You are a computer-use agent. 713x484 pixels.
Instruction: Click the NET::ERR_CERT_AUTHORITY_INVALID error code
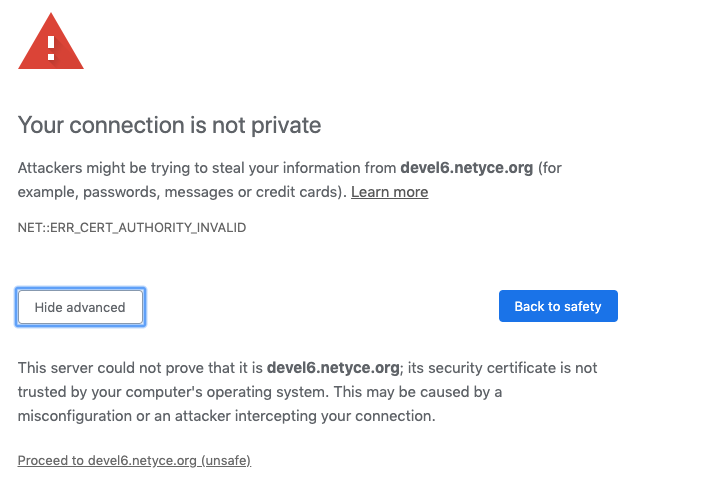pos(132,228)
